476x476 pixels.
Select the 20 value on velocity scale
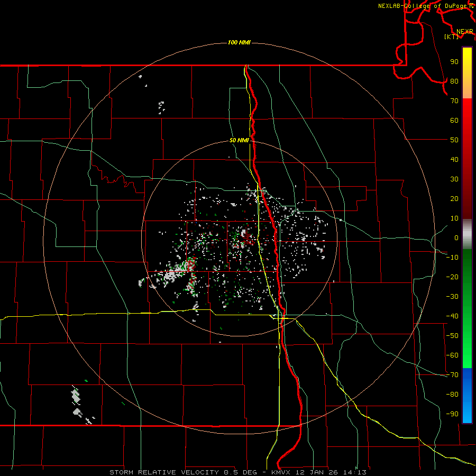[454, 198]
